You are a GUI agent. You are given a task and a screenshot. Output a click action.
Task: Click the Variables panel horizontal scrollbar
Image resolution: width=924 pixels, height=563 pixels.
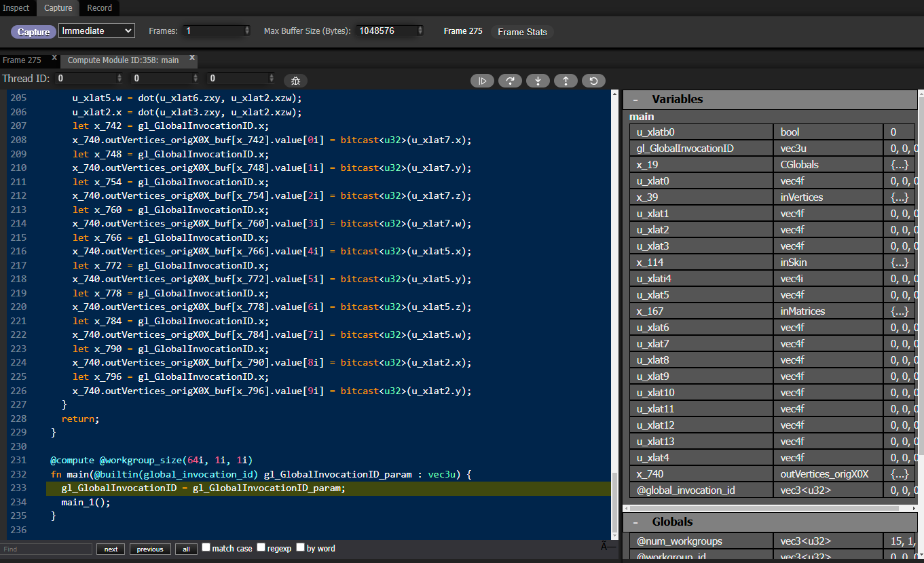click(763, 508)
